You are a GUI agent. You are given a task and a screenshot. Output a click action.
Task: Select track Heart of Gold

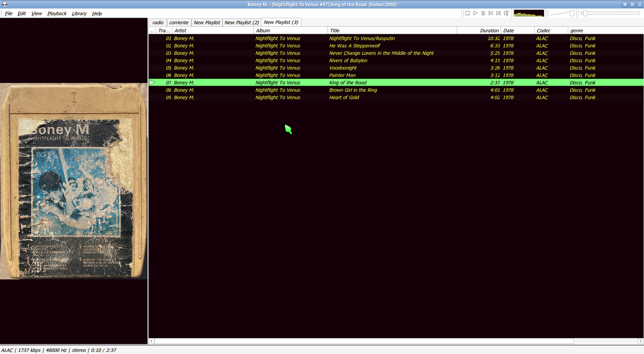396,97
